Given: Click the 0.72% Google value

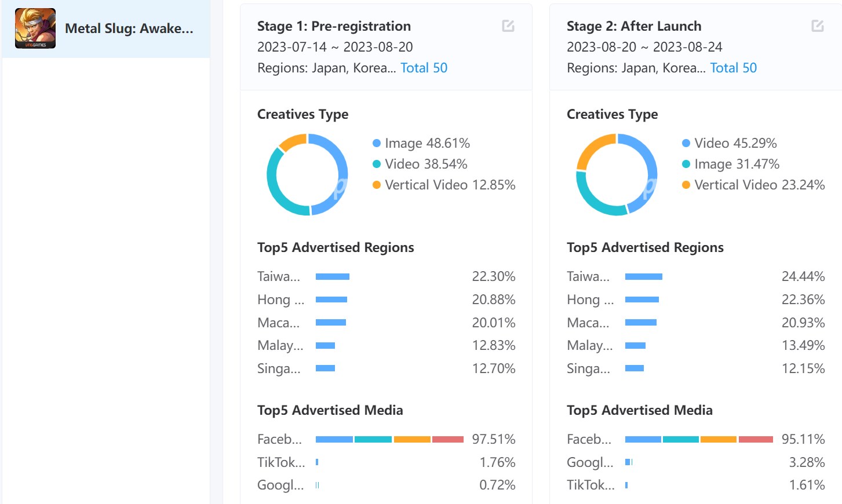Looking at the screenshot, I should click(497, 485).
